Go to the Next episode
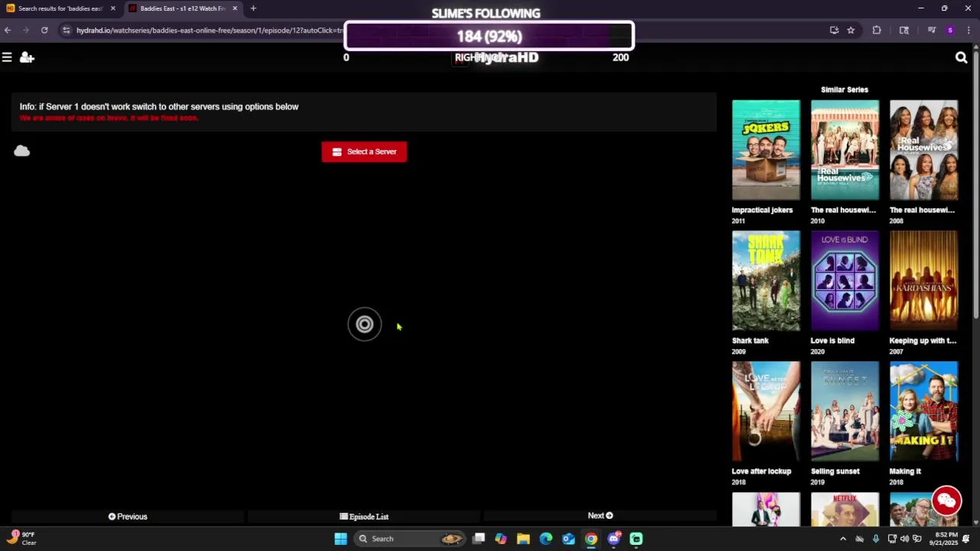This screenshot has height=551, width=980. [600, 516]
